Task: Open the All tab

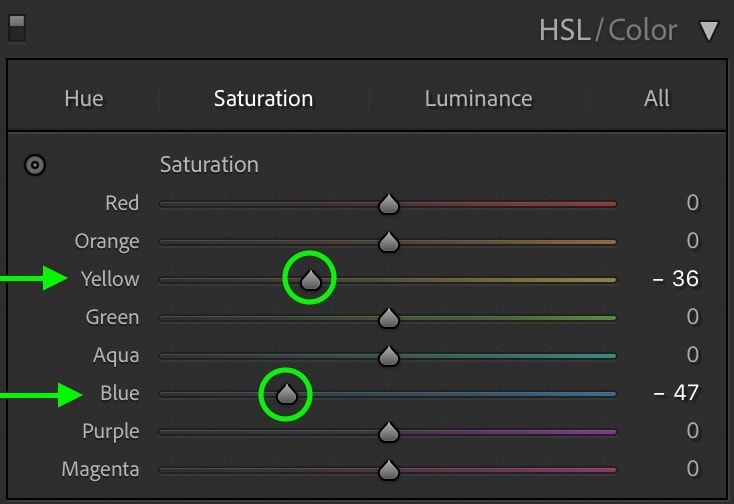Action: [657, 99]
